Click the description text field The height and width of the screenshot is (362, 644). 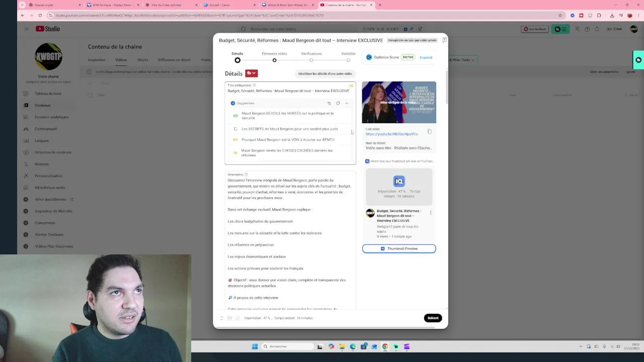(290, 243)
